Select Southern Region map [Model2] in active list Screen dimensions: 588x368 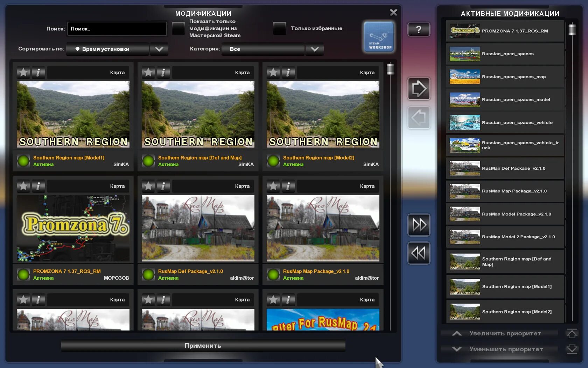click(x=505, y=312)
